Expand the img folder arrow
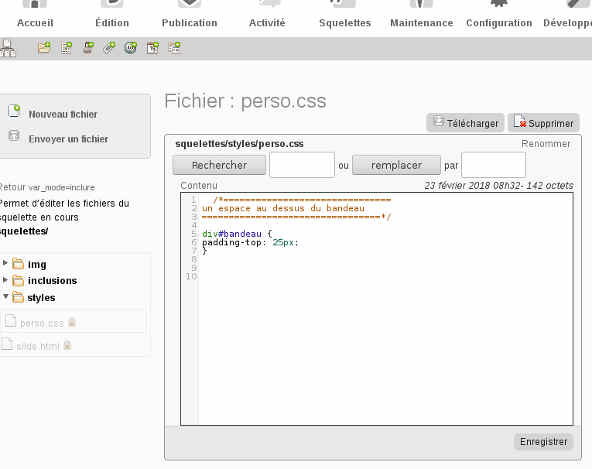 coord(5,263)
